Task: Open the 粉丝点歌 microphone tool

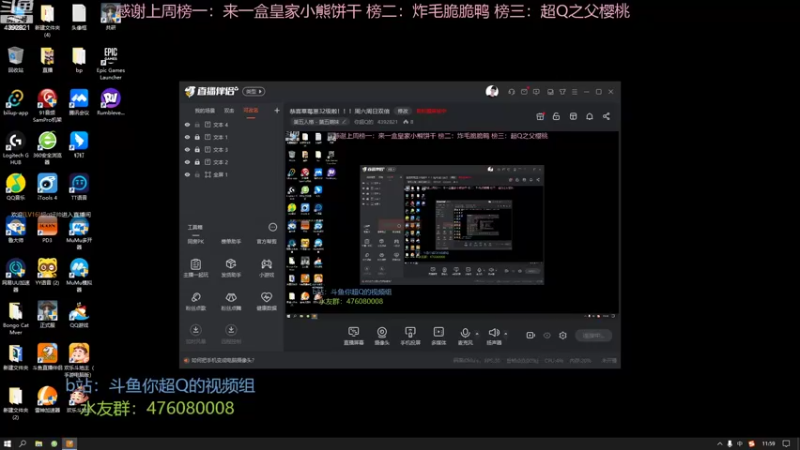Action: 195,301
